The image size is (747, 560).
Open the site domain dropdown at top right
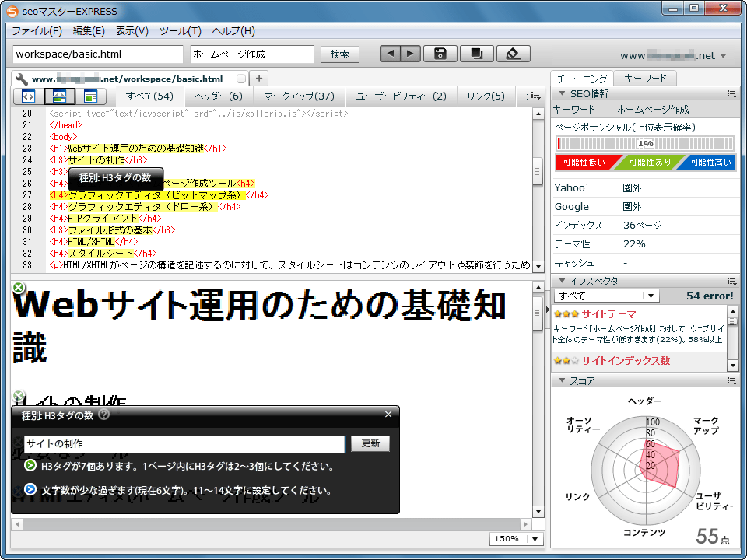pyautogui.click(x=723, y=56)
